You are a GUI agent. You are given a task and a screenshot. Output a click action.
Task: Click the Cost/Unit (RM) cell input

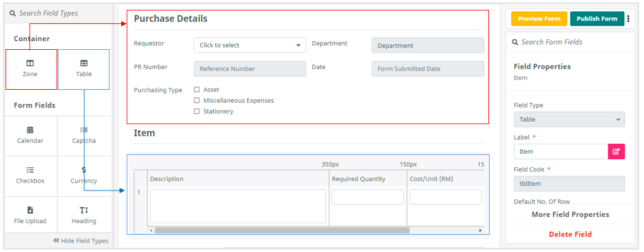(x=445, y=197)
